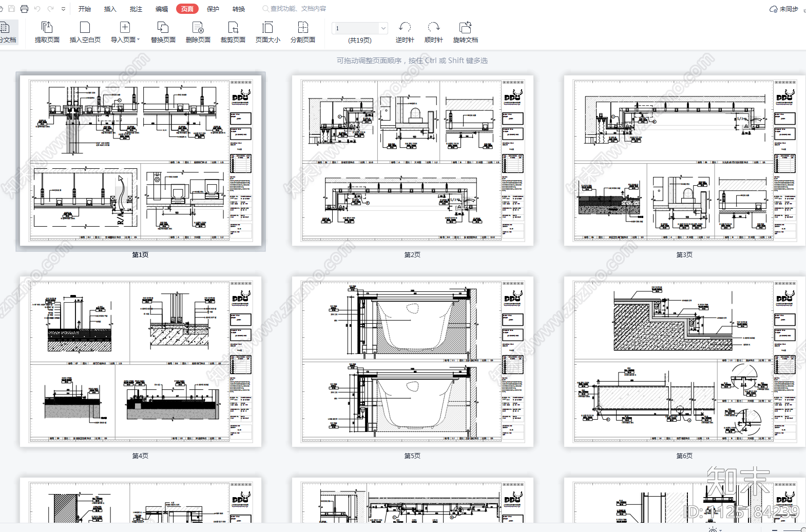Click the 第1页 label text
The image size is (806, 532).
[140, 254]
